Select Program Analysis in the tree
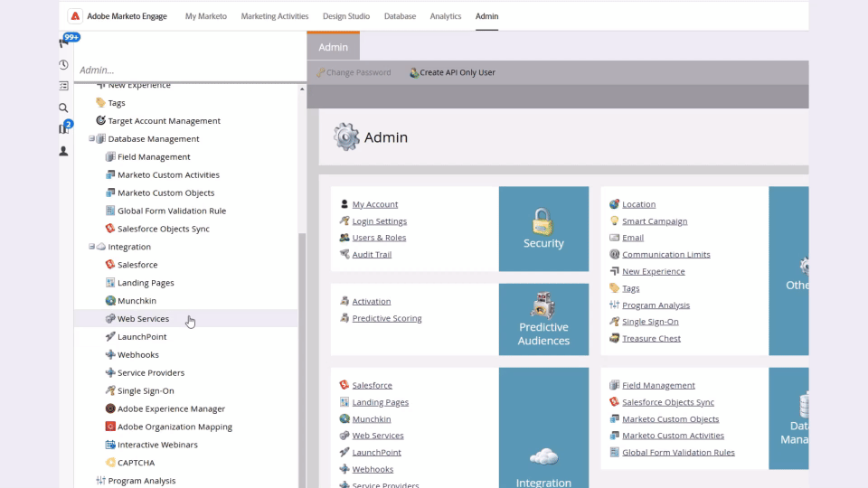Screen dimensions: 868x488 click(142, 480)
